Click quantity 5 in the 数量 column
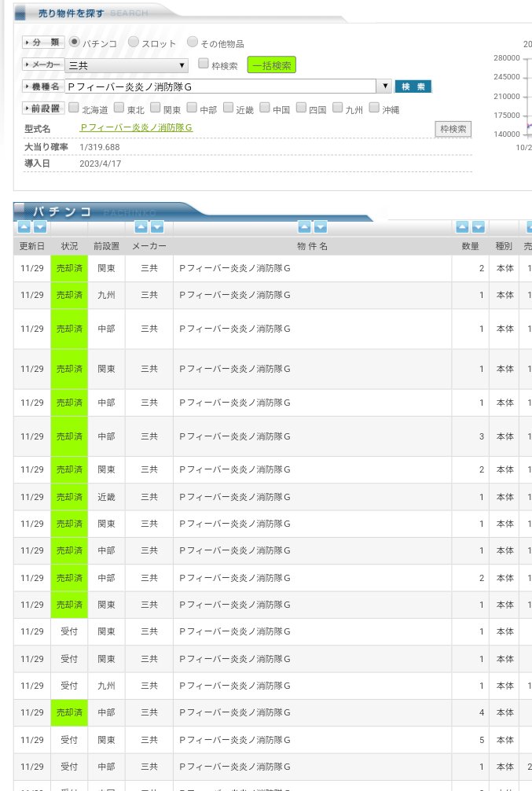This screenshot has height=791, width=532. click(x=482, y=740)
